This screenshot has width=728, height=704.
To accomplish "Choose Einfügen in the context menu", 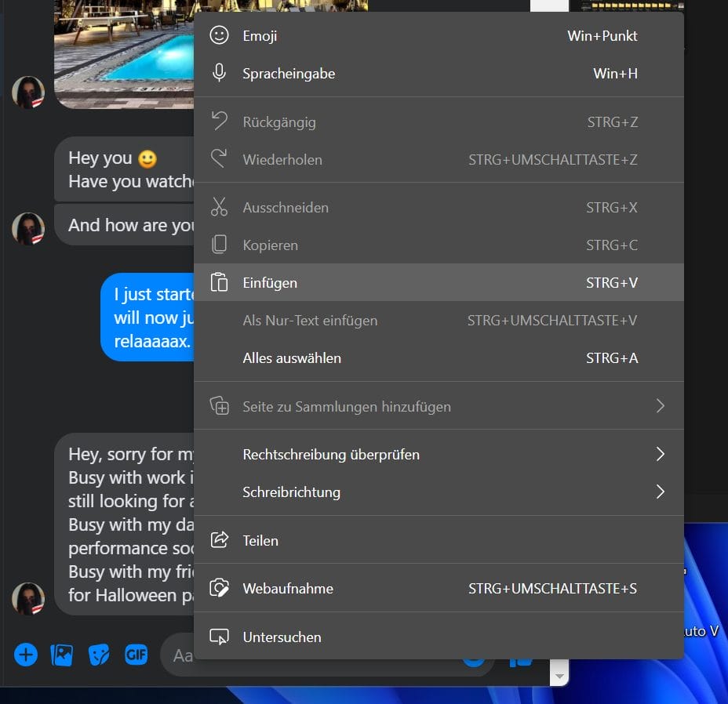I will (x=270, y=283).
